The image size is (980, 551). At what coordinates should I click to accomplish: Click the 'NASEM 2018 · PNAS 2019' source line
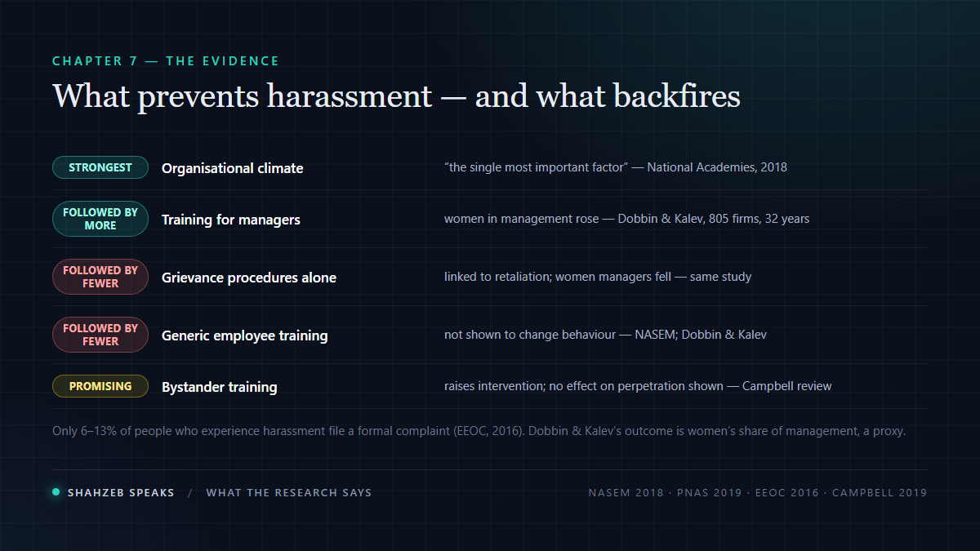pyautogui.click(x=758, y=493)
